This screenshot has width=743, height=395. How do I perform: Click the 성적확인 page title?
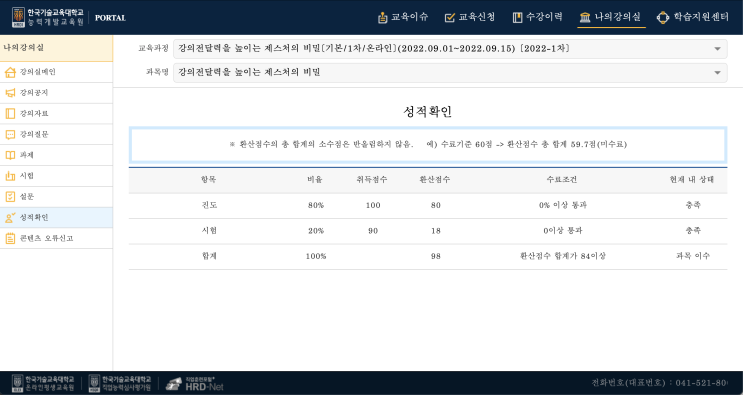pyautogui.click(x=427, y=112)
